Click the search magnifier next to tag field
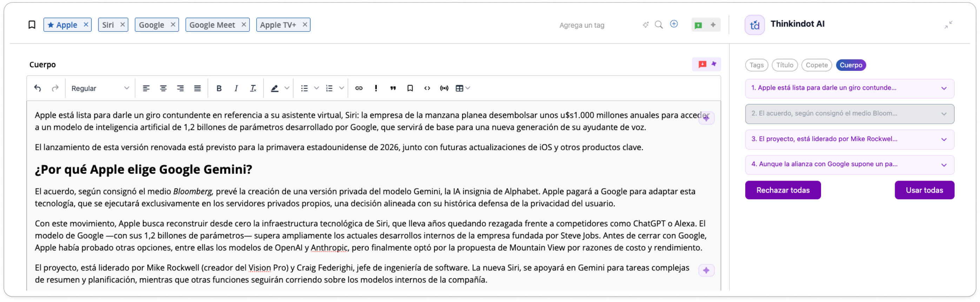Viewport: 980px width, 302px height. [x=659, y=25]
